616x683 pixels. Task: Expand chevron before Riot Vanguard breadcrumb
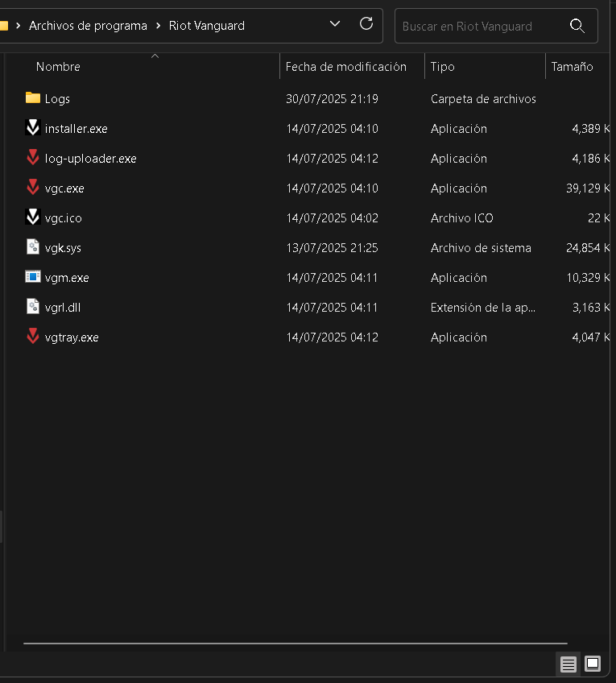click(159, 26)
